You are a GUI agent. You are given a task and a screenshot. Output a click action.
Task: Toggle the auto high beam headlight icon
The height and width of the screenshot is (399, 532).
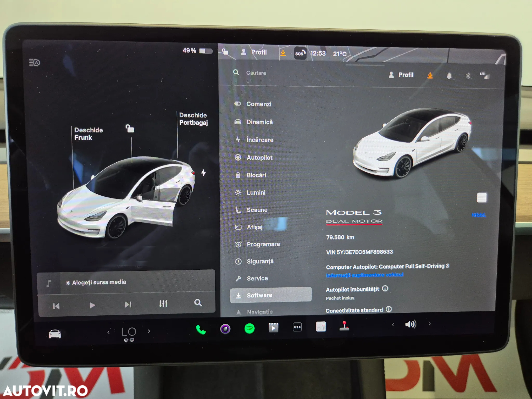(x=34, y=63)
